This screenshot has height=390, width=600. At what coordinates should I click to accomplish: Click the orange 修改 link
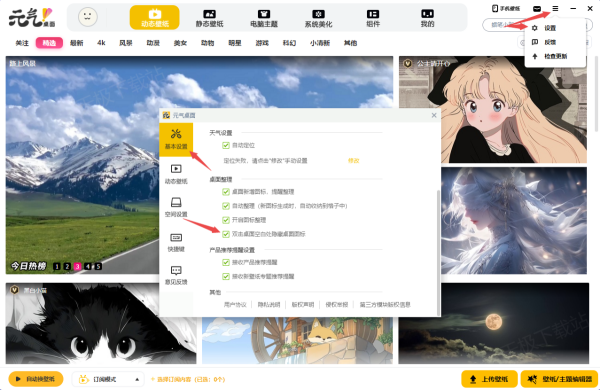354,161
